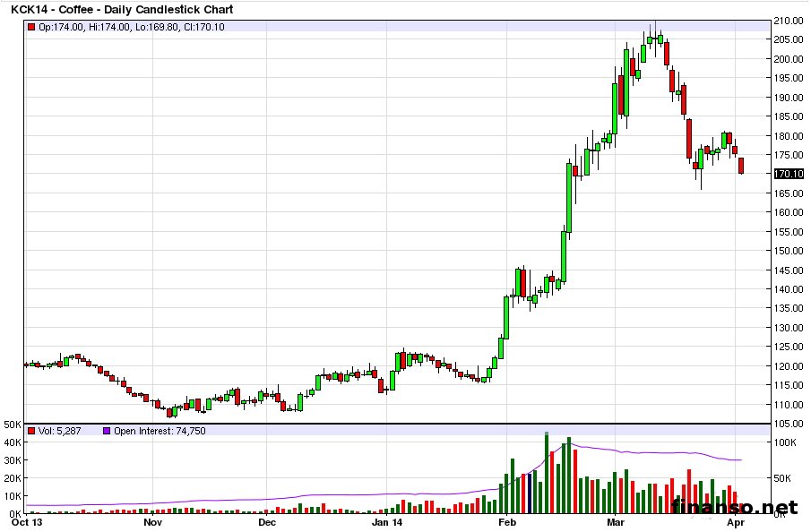Click the Feb date axis label
This screenshot has height=532, width=811.
506,521
